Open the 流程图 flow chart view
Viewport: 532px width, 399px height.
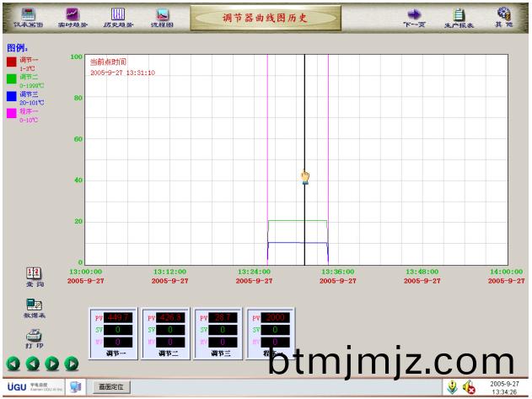(x=163, y=17)
